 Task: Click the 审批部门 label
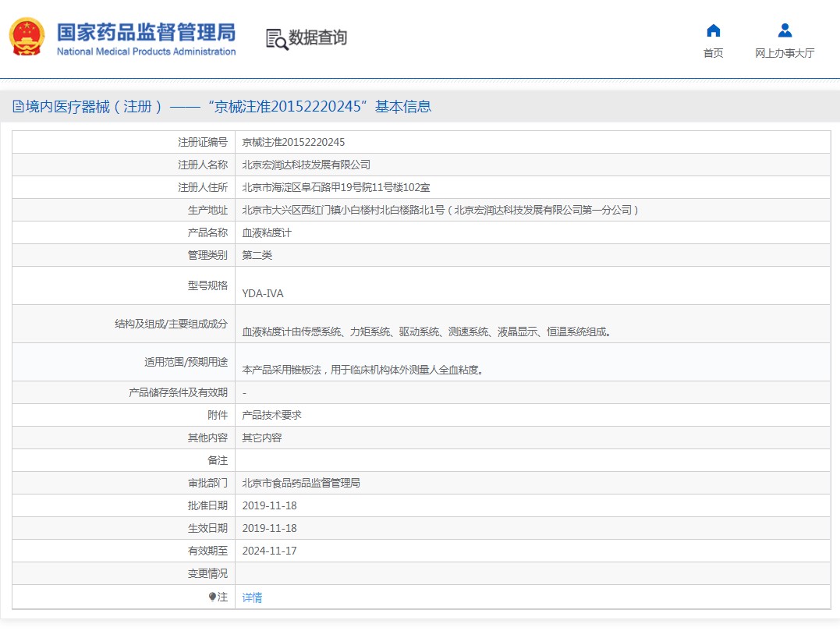[208, 483]
